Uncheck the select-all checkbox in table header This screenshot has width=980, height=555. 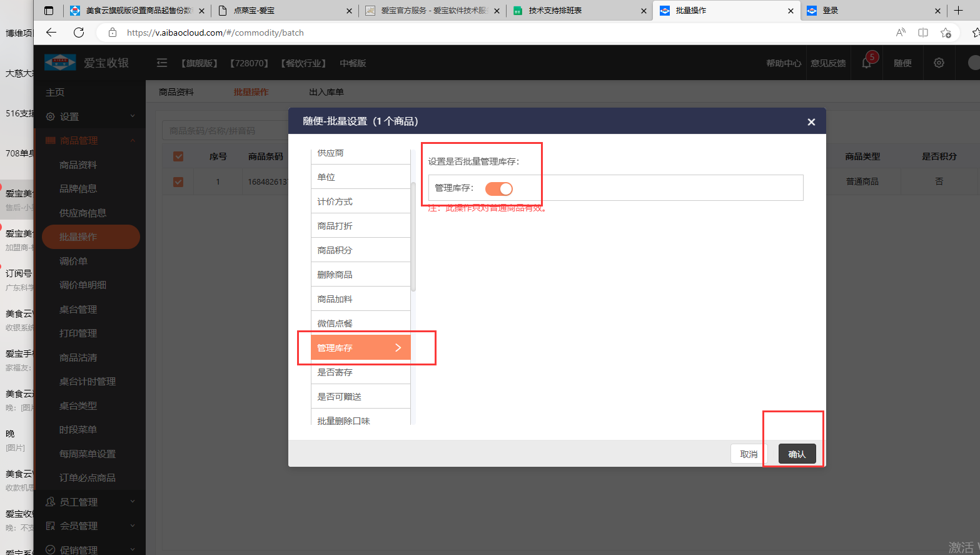(178, 156)
